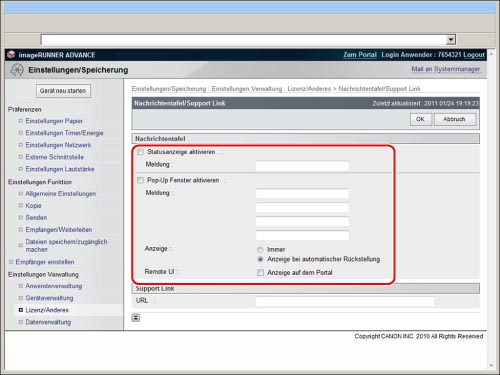Click the return-to-top arrow icon
The width and height of the screenshot is (500, 375).
136,318
